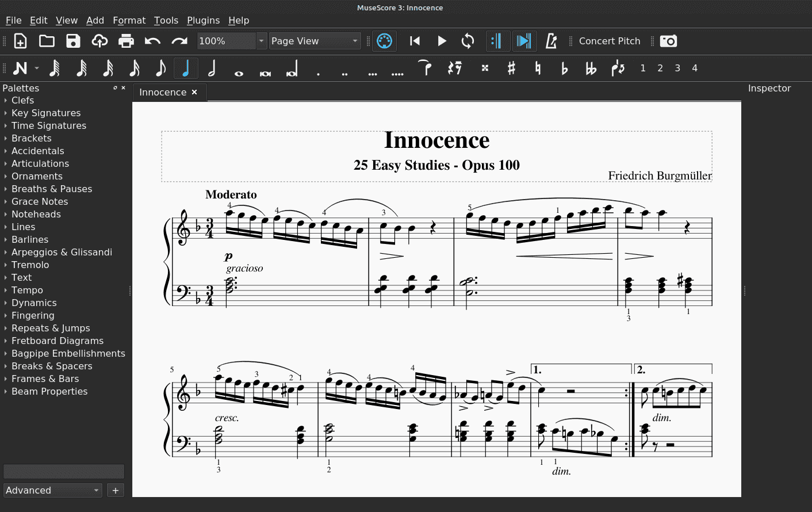Image resolution: width=812 pixels, height=512 pixels.
Task: Open the Page View dropdown
Action: [315, 41]
